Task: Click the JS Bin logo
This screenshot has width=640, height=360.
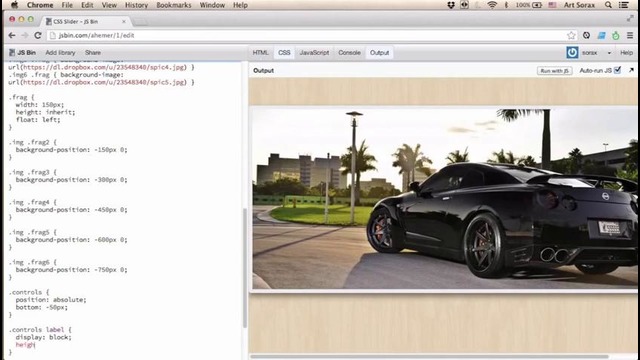Action: pos(22,53)
